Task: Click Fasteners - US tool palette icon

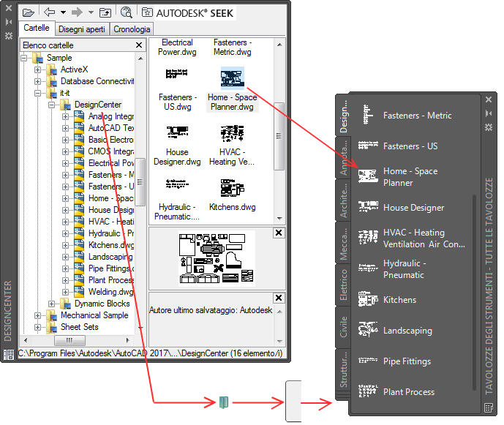Action: 368,146
